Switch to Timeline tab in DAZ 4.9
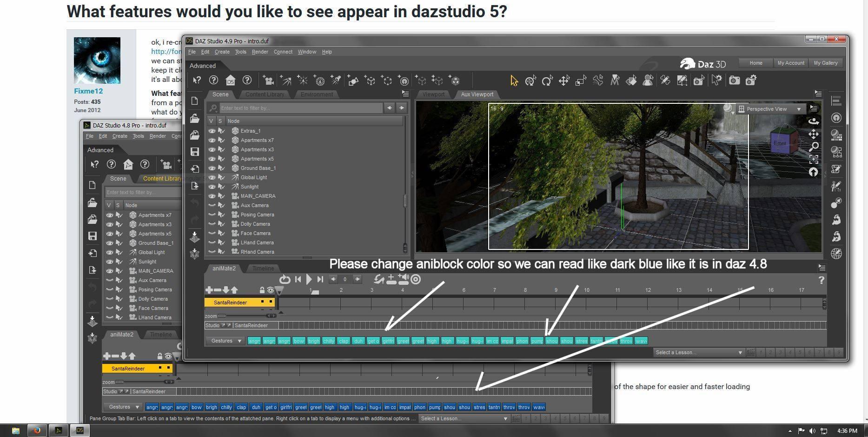This screenshot has height=437, width=868. click(263, 268)
